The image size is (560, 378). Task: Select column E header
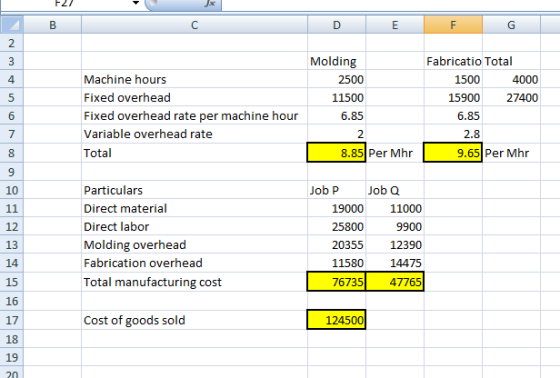click(x=395, y=25)
